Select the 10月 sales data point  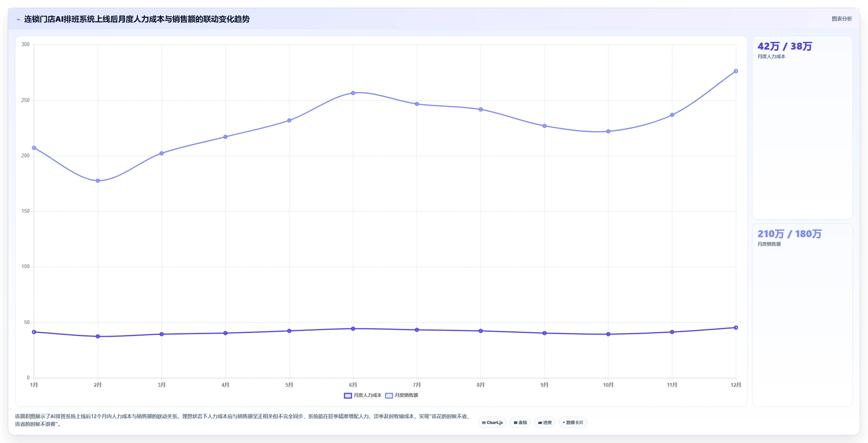tap(608, 131)
